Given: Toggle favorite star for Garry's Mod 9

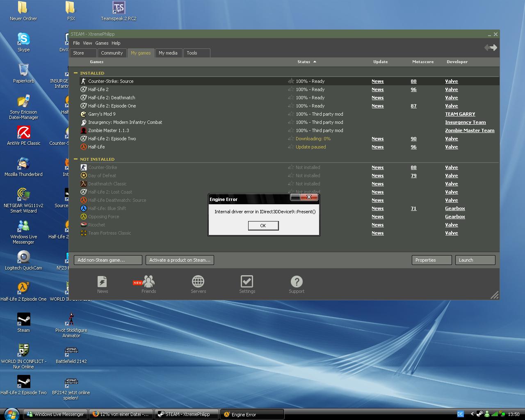Looking at the screenshot, I should pyautogui.click(x=291, y=114).
